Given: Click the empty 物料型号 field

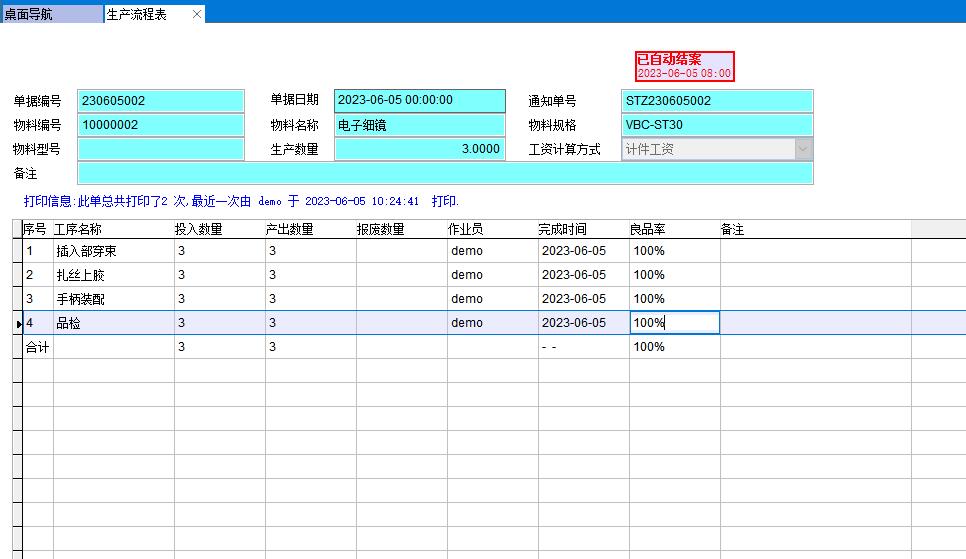Looking at the screenshot, I should 160,149.
